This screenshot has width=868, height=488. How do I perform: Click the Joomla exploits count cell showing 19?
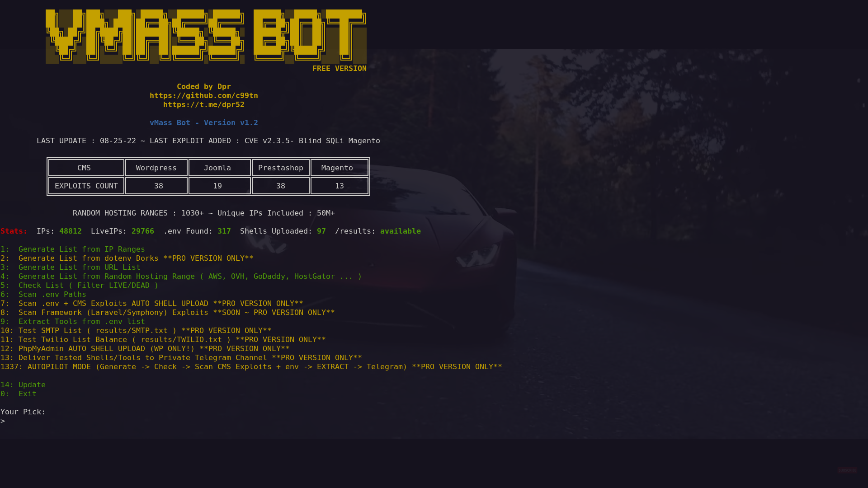[x=217, y=186]
